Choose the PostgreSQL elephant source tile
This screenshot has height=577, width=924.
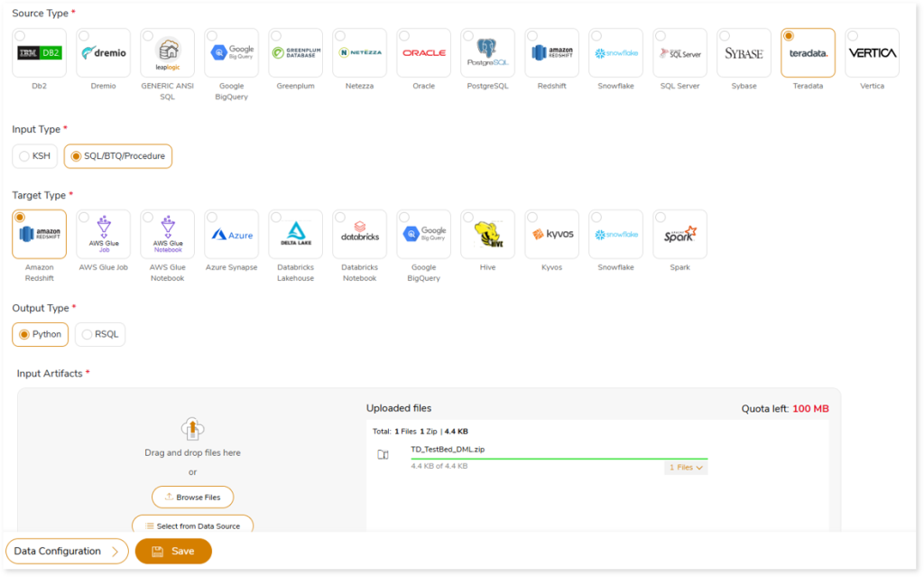tap(487, 53)
